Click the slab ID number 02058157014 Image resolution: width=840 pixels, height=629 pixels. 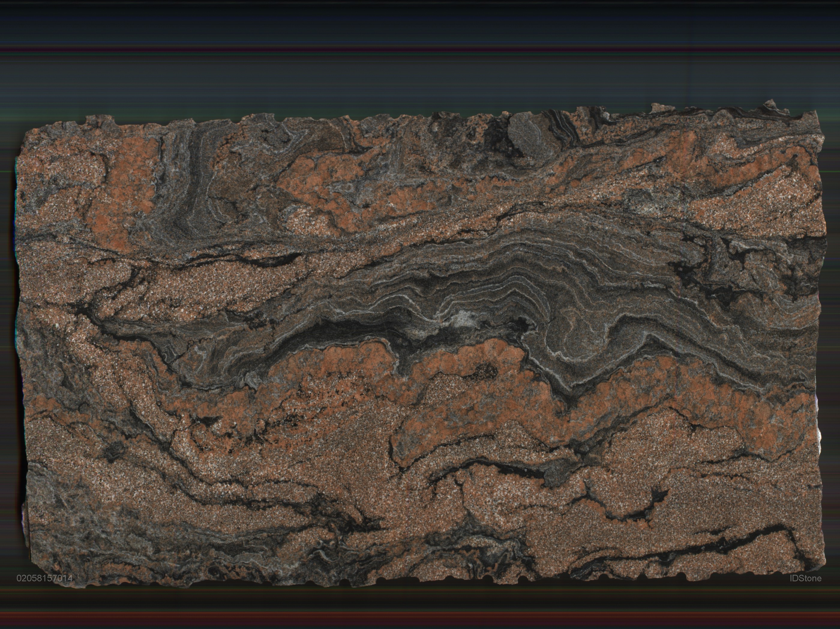click(44, 578)
